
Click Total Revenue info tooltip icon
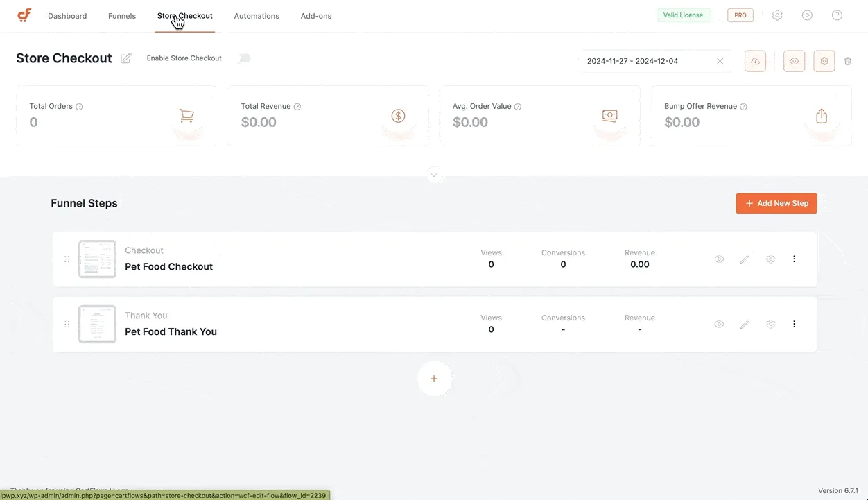click(297, 107)
